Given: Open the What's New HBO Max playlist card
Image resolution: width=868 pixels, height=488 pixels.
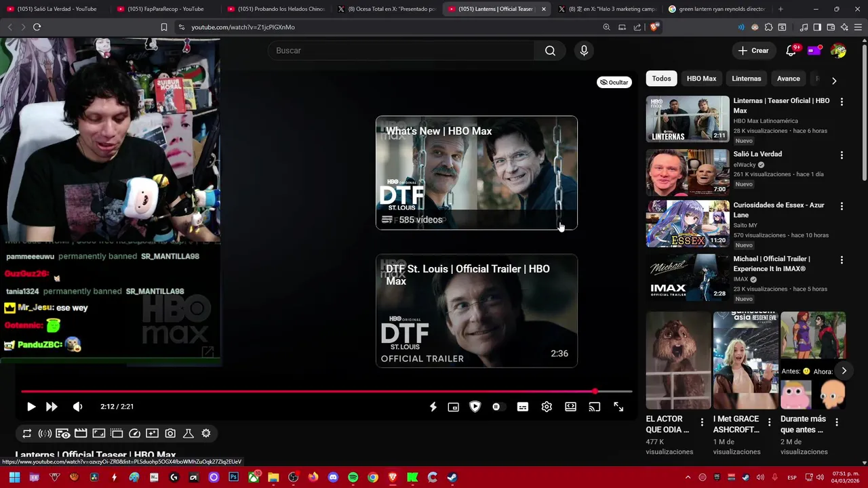Looking at the screenshot, I should (x=477, y=173).
